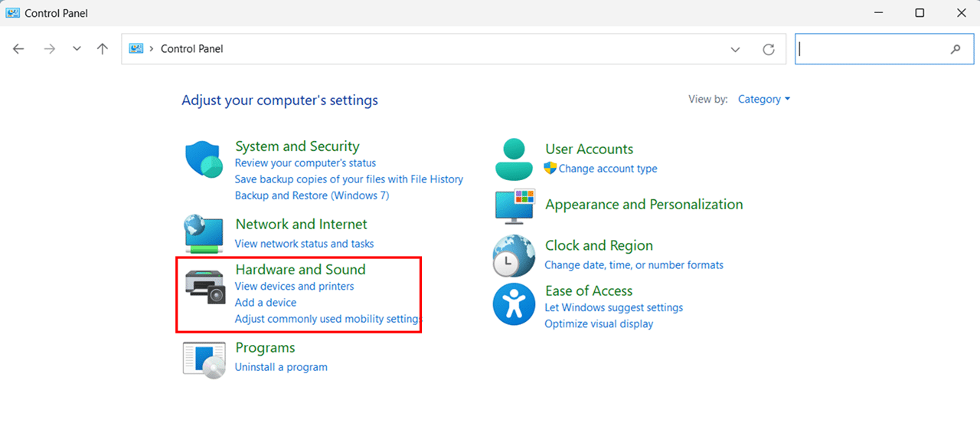
Task: Click the Network and Internet globe icon
Action: tap(204, 235)
